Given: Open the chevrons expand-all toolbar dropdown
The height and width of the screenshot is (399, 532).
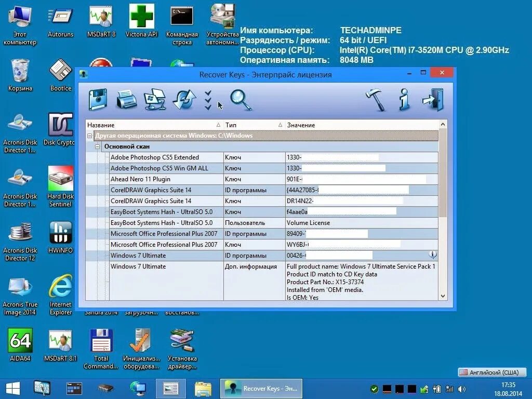Looking at the screenshot, I should click(x=208, y=100).
